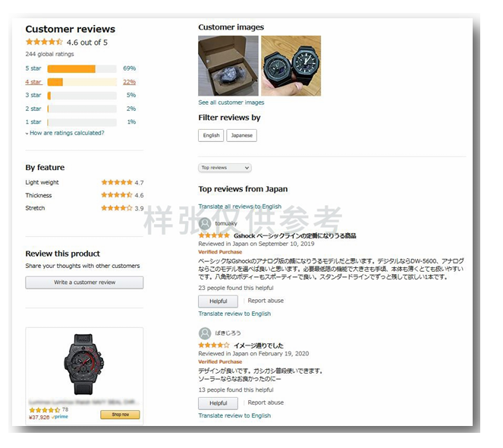
Task: Click the five-star rating on tomuaky's review
Action: point(214,235)
